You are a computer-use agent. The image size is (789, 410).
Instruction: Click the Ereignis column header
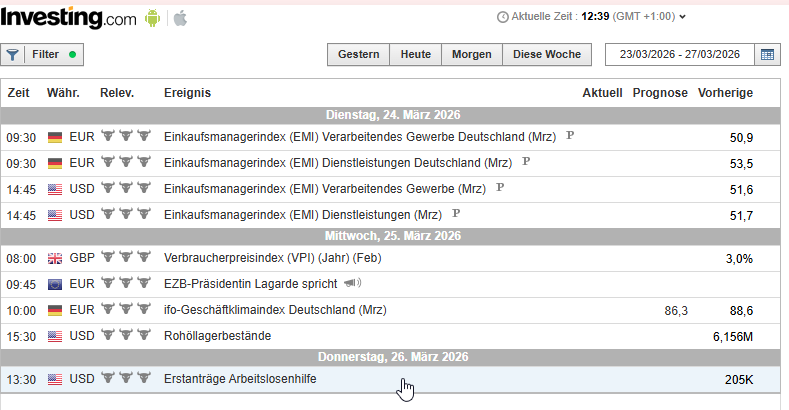click(x=187, y=93)
